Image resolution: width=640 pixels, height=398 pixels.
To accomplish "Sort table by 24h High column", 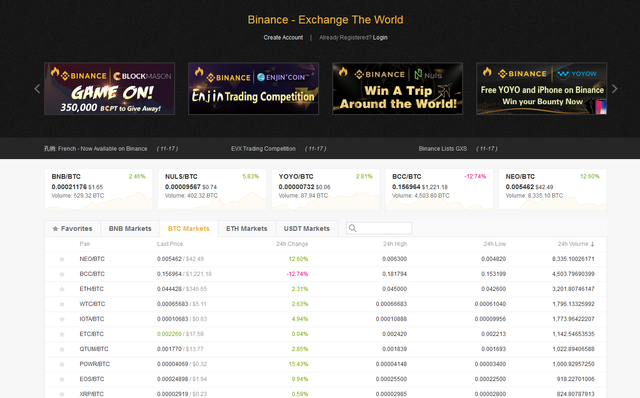I will (x=395, y=244).
